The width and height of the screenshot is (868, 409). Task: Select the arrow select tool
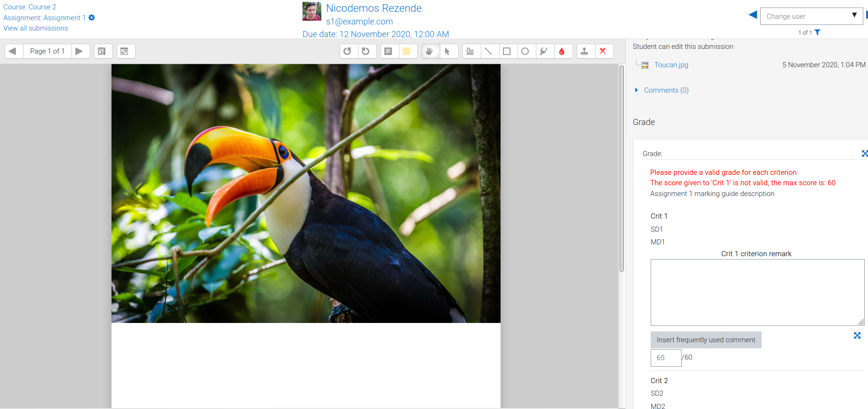coord(449,51)
